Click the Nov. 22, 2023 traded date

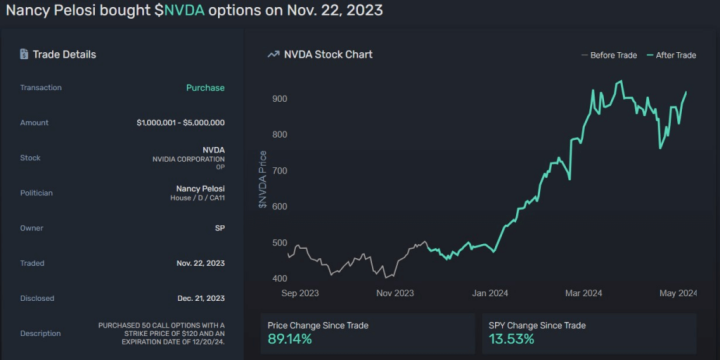tap(201, 263)
